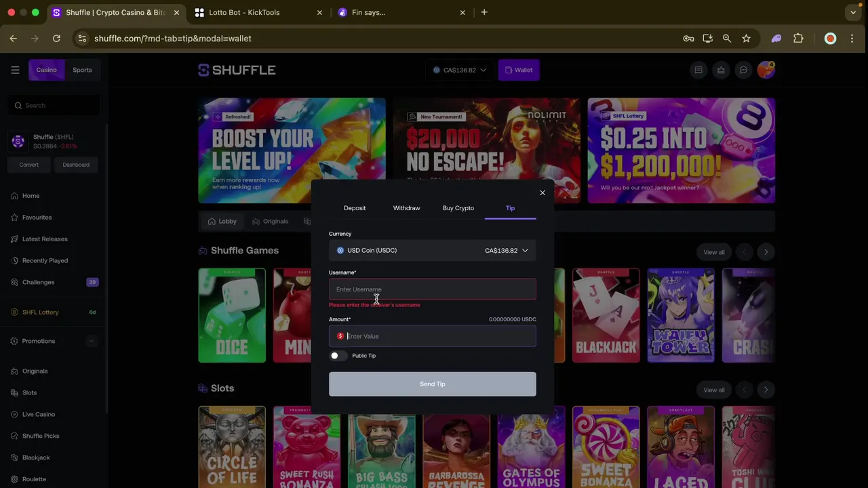Open Blackjack in the sidebar

click(36, 458)
